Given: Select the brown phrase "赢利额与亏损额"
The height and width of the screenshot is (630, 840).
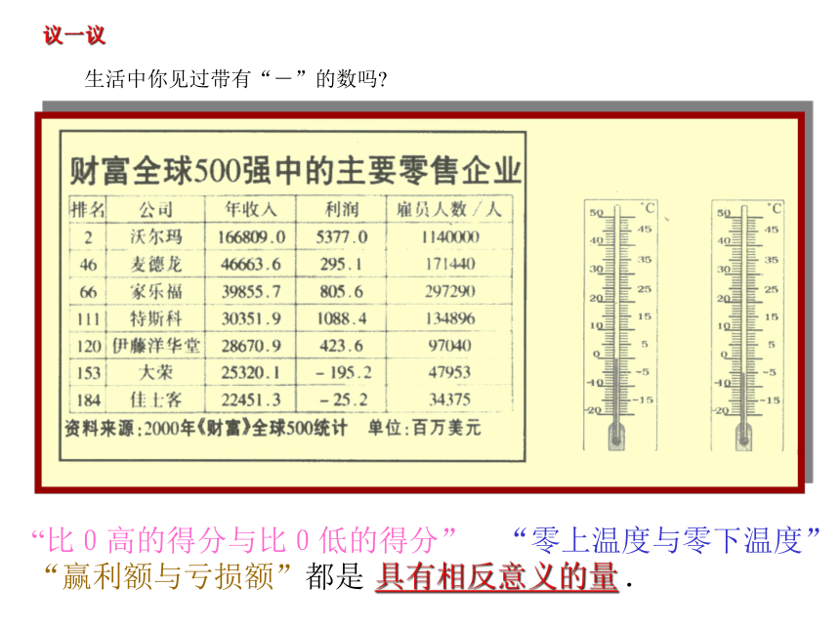Looking at the screenshot, I should click(168, 577).
